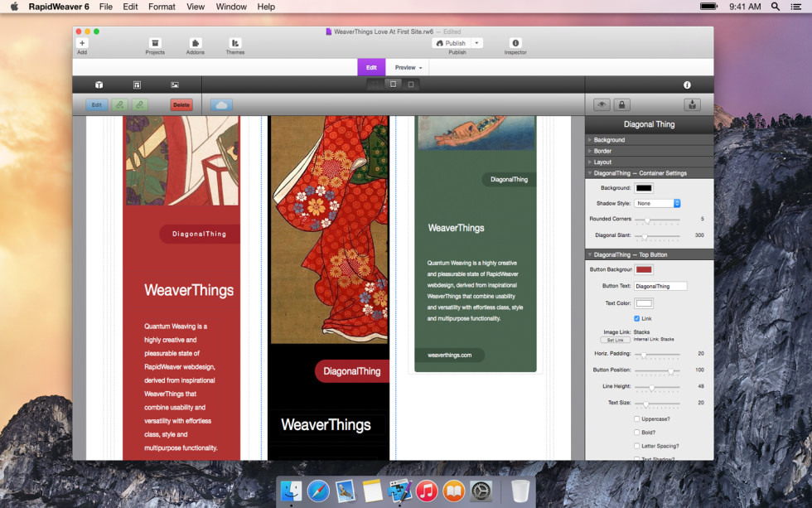
Task: Select the green WeaverThings stack card
Action: [x=476, y=244]
